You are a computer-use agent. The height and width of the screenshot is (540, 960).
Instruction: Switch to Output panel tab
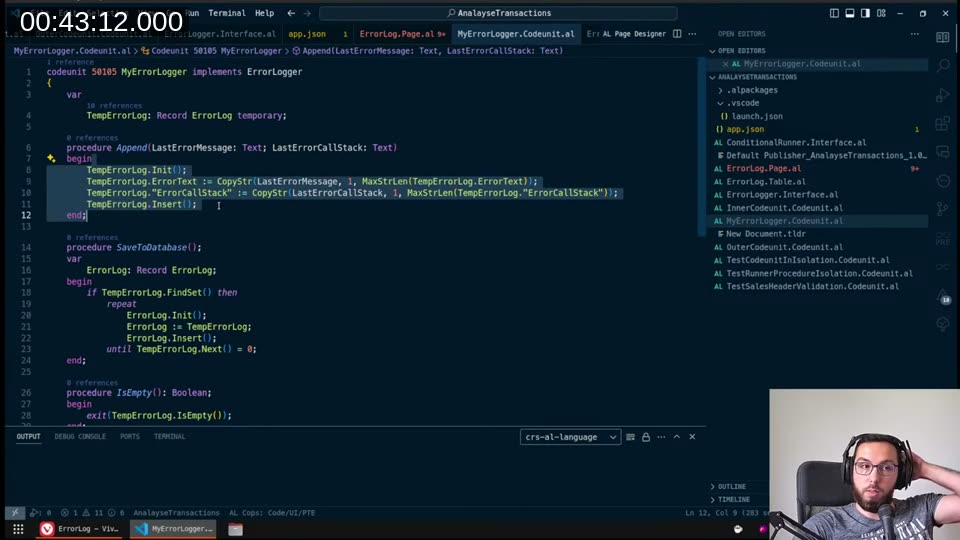(28, 437)
